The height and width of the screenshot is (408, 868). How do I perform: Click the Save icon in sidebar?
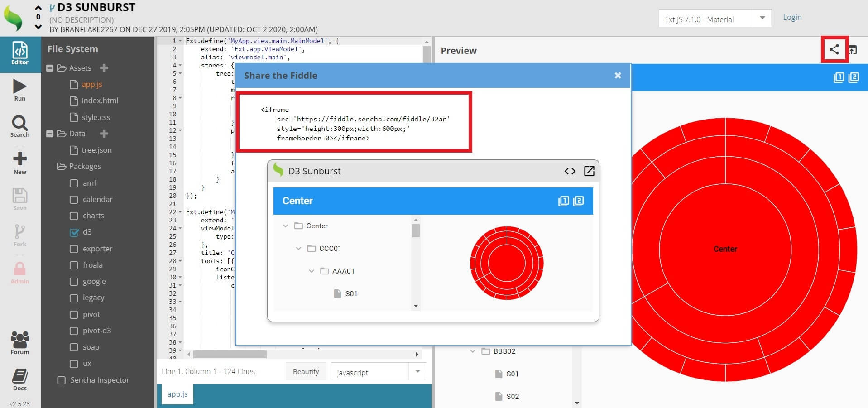click(20, 199)
